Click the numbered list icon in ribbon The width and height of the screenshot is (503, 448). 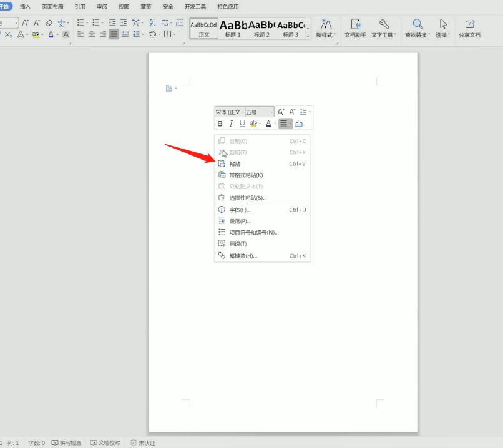(x=95, y=22)
